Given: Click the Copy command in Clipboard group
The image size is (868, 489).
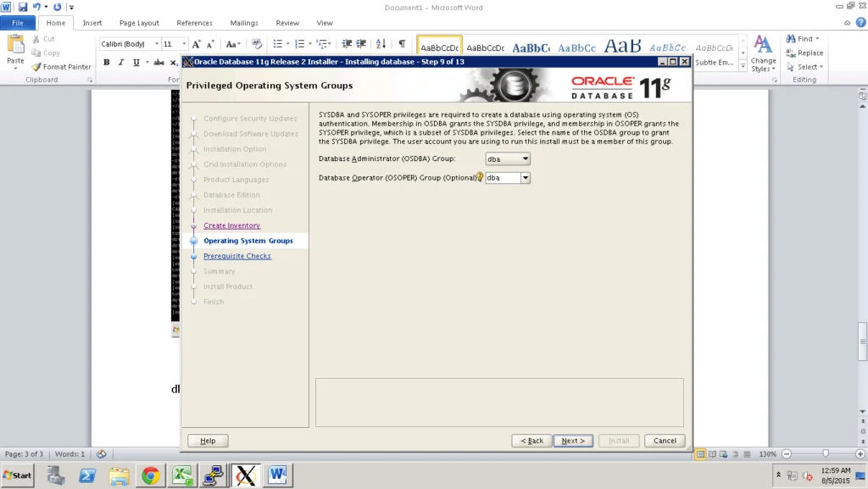Looking at the screenshot, I should pos(46,53).
